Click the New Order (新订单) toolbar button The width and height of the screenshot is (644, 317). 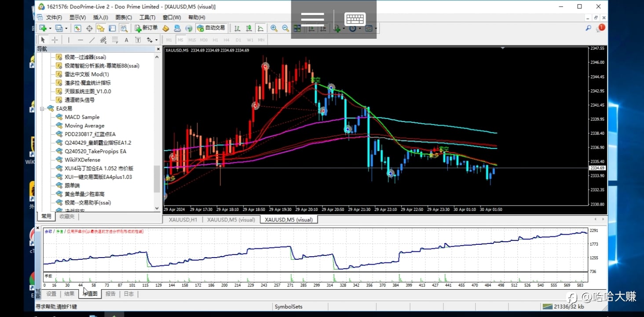coord(146,28)
